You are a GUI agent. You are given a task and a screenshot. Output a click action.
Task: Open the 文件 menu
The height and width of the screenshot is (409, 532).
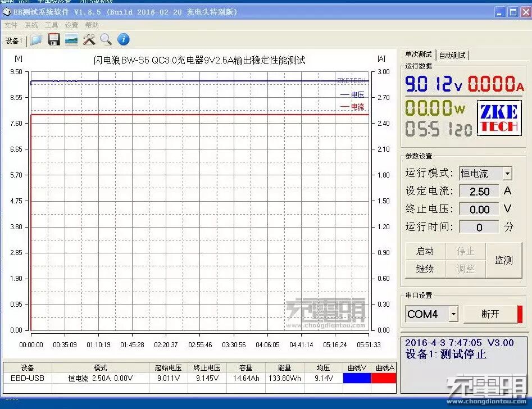coord(11,25)
